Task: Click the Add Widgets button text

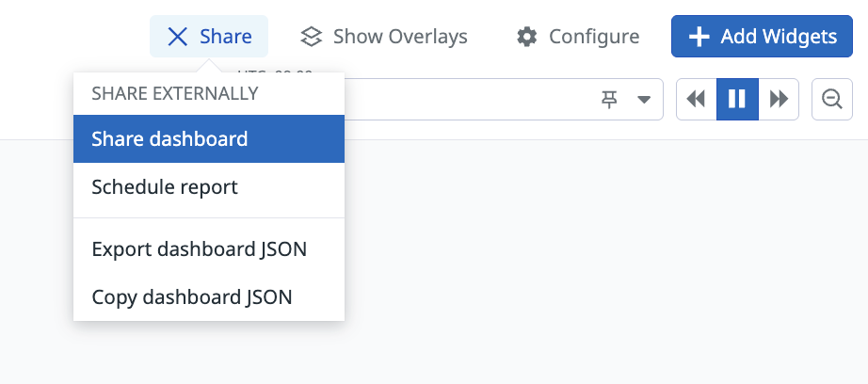Action: (x=779, y=37)
